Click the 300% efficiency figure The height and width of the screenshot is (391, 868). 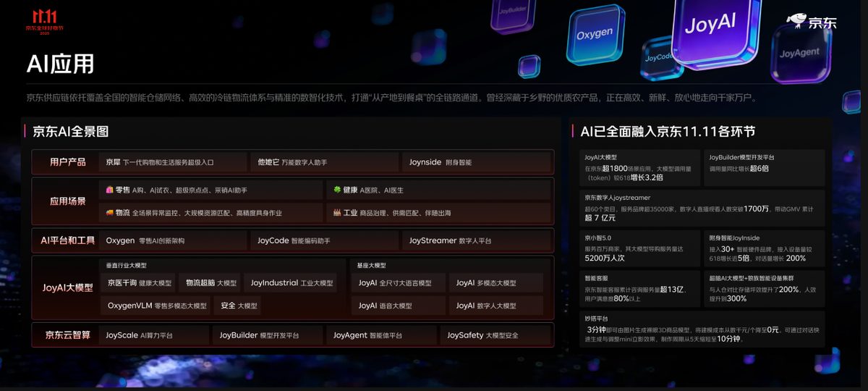[736, 298]
